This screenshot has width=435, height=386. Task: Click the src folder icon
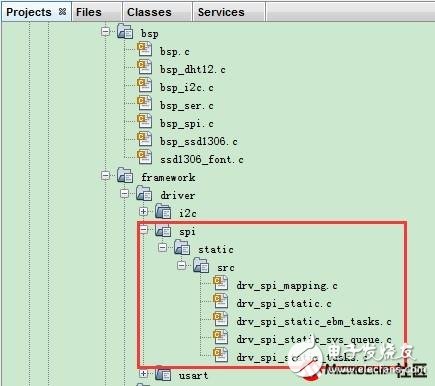(x=201, y=265)
